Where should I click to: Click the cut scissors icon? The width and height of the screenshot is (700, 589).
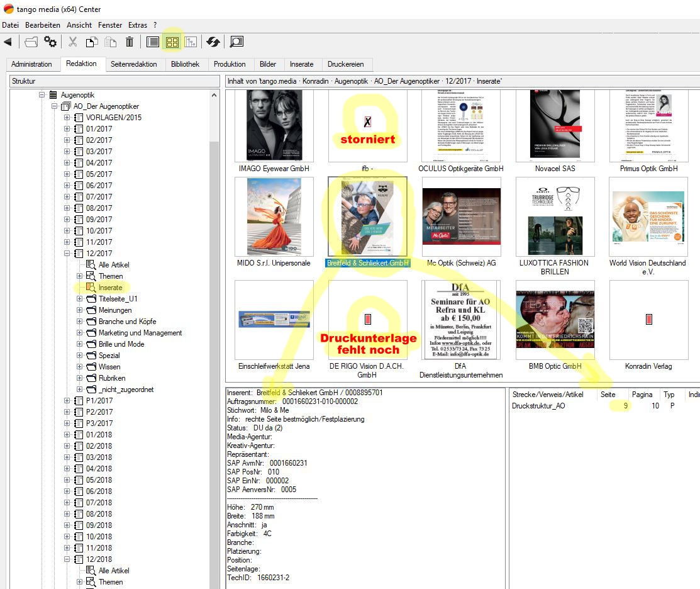73,42
